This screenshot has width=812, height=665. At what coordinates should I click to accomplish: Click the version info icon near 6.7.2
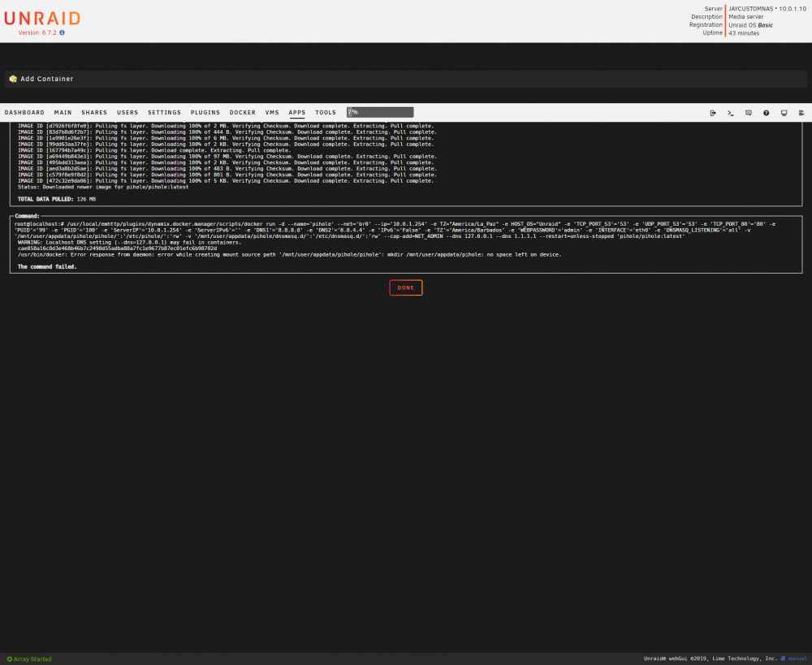pos(63,32)
